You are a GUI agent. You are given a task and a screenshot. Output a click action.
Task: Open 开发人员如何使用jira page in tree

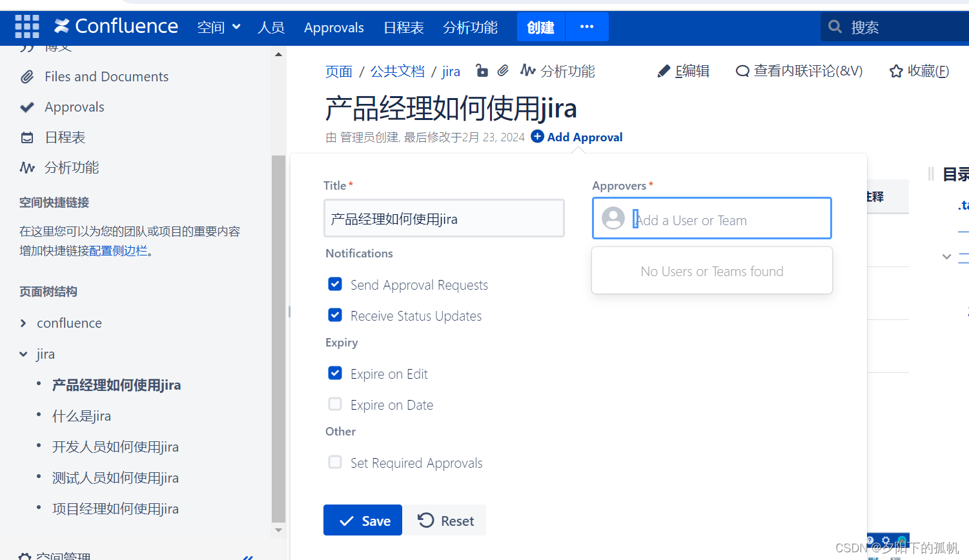(x=116, y=447)
